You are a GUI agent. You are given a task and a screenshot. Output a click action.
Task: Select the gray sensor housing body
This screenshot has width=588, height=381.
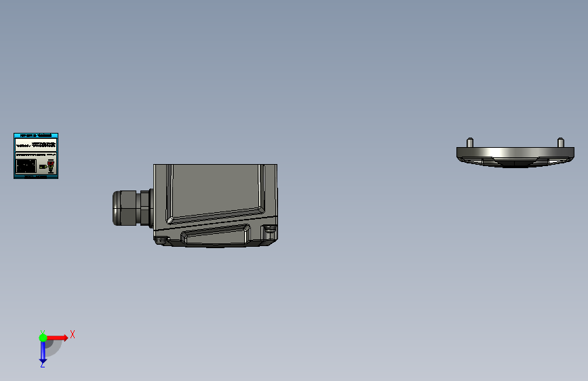(x=215, y=205)
